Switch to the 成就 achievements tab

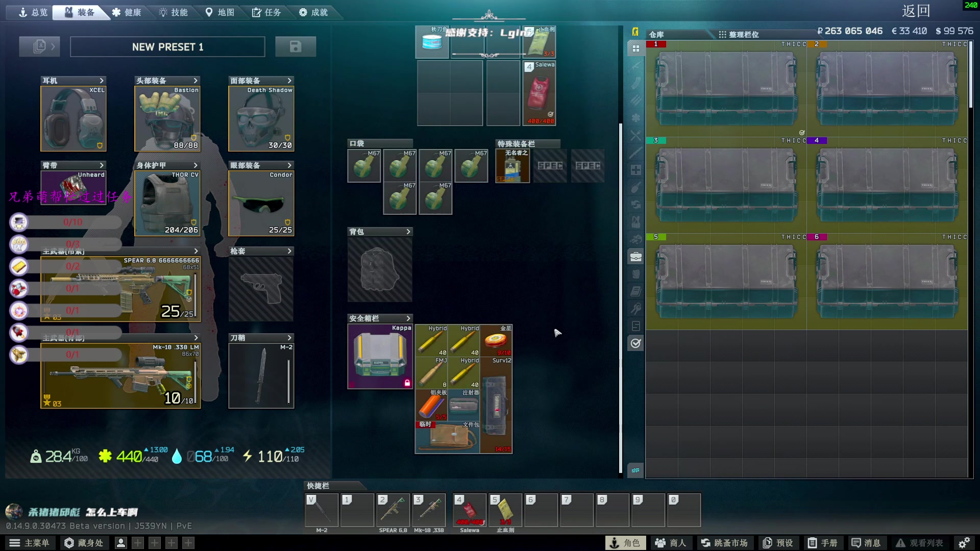click(313, 12)
